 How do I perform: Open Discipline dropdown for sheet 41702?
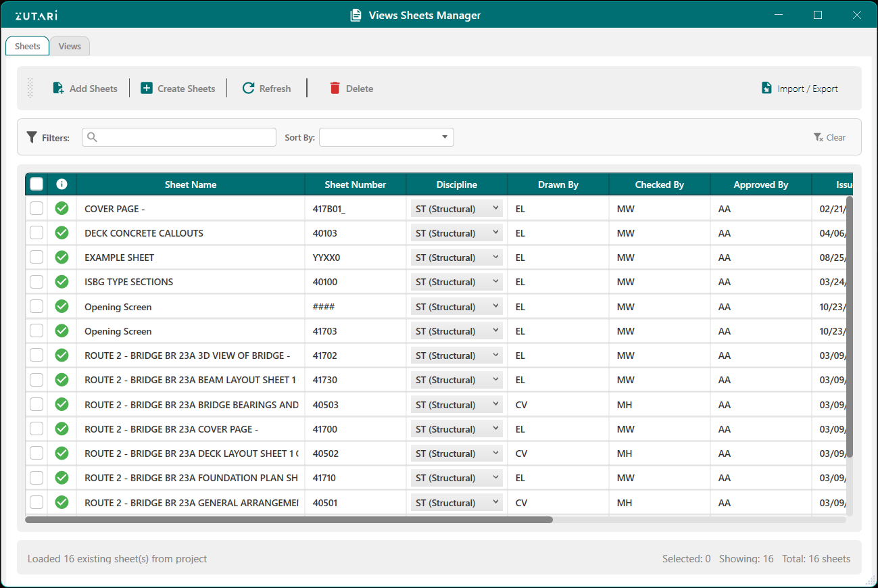pos(456,356)
